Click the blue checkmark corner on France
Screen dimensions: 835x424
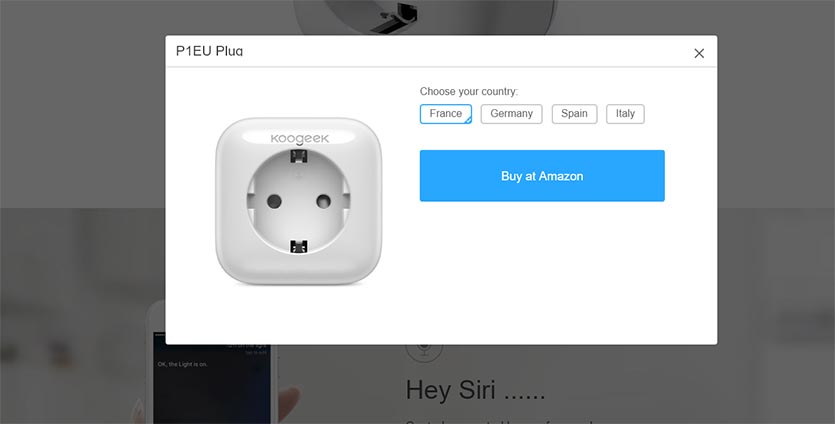(x=468, y=120)
